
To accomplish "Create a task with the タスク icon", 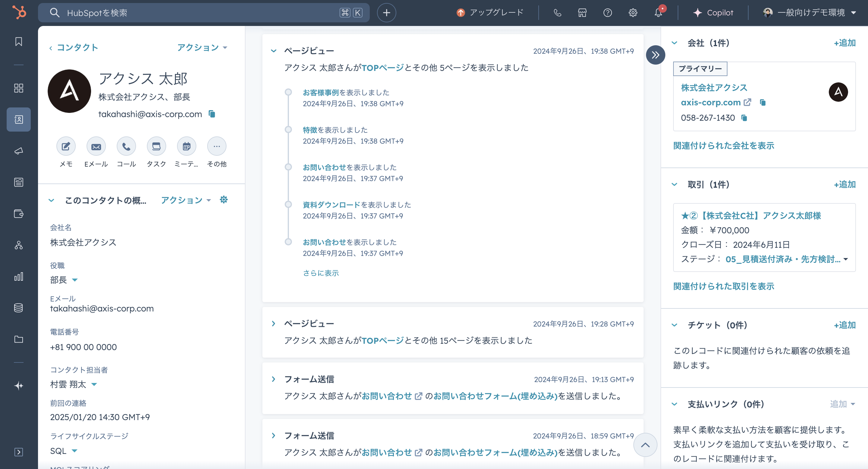I will tap(156, 146).
